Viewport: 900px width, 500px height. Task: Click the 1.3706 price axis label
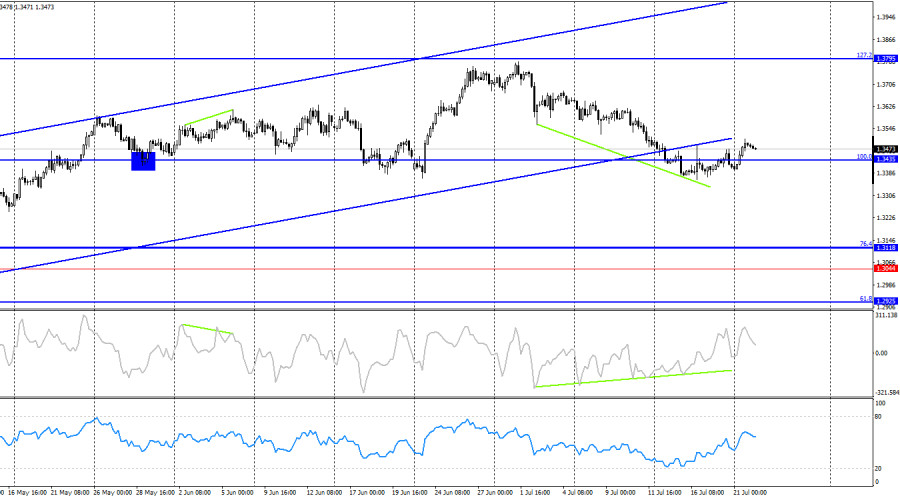click(x=886, y=84)
